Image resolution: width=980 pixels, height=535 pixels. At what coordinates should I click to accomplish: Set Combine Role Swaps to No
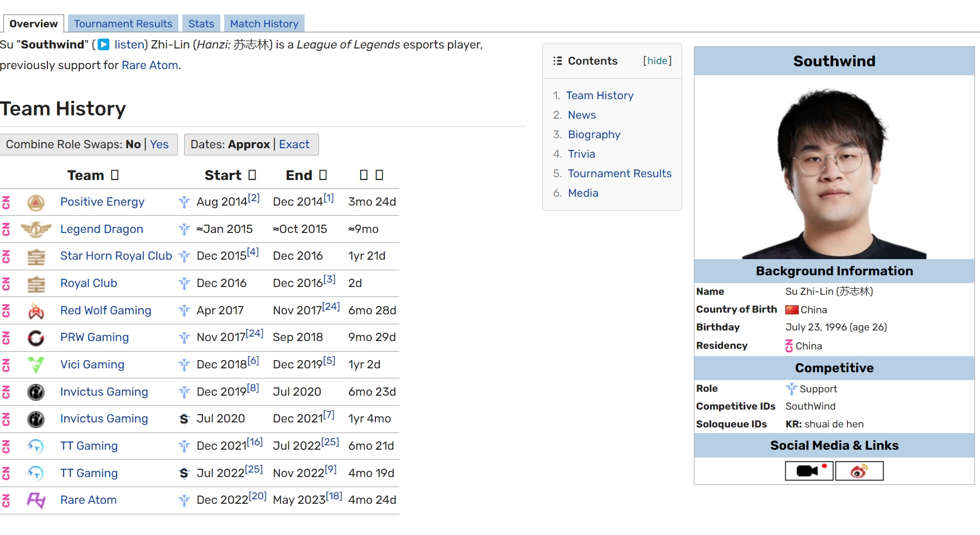[133, 144]
